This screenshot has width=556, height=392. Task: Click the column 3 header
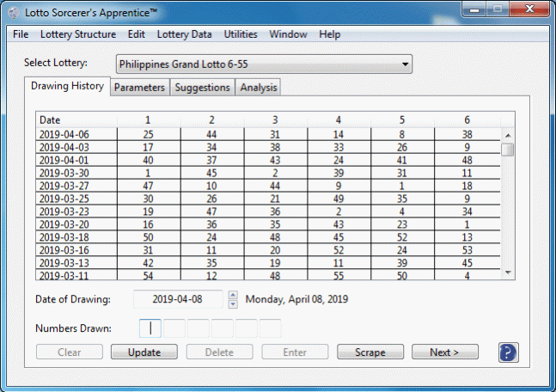[x=276, y=119]
